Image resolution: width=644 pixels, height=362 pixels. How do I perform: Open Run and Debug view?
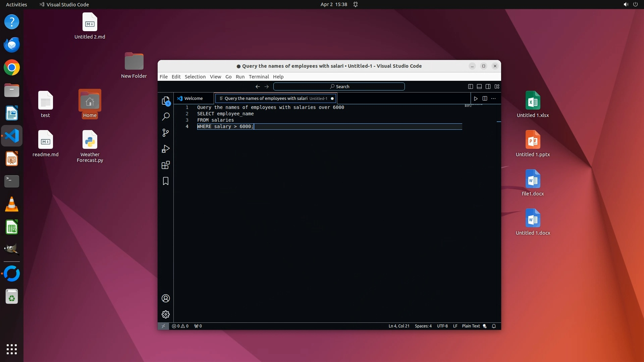166,149
